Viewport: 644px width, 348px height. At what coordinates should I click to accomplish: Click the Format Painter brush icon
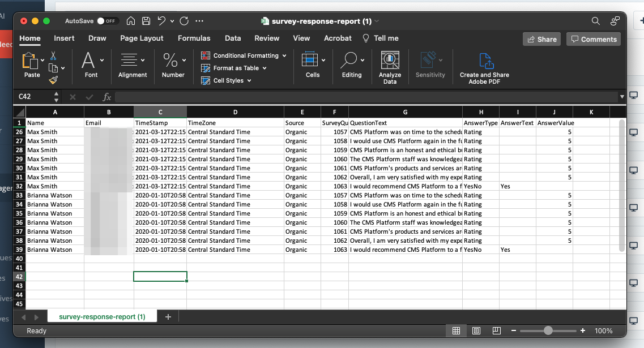pos(53,80)
